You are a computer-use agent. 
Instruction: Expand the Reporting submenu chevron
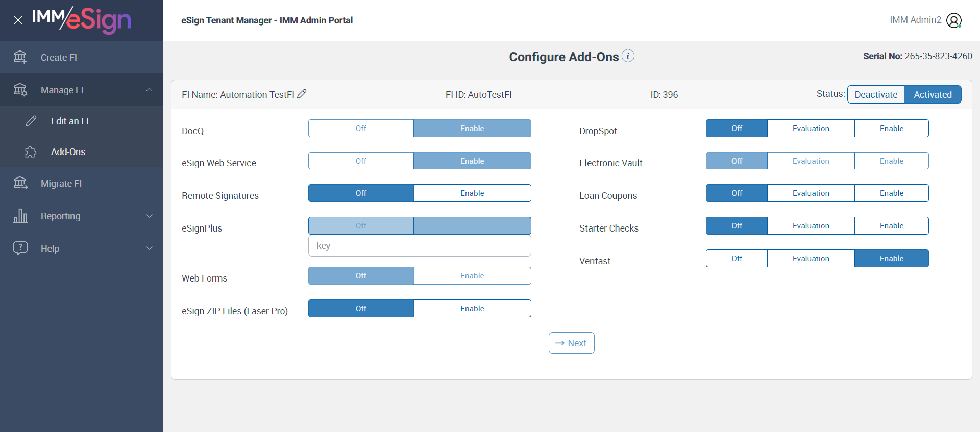click(x=149, y=216)
